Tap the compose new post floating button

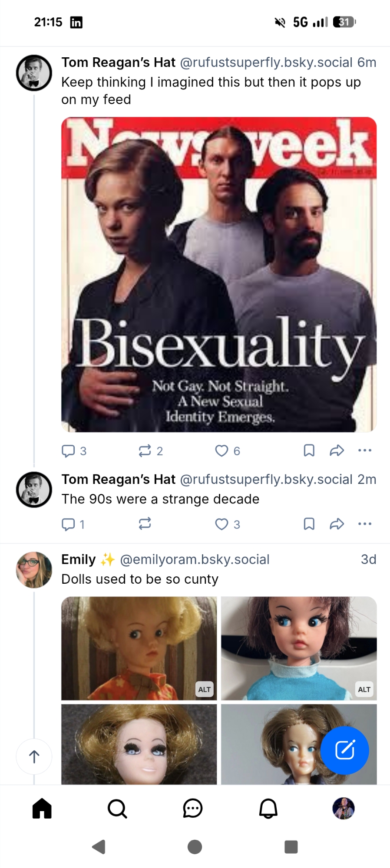point(344,750)
